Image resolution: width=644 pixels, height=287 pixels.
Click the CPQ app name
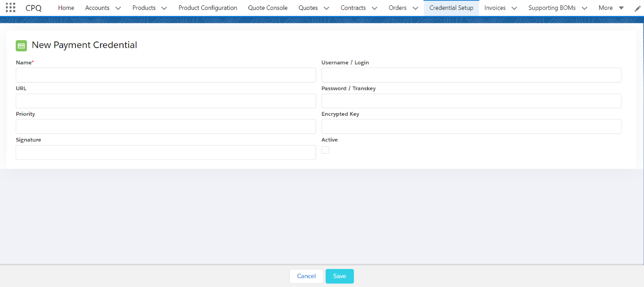point(33,8)
